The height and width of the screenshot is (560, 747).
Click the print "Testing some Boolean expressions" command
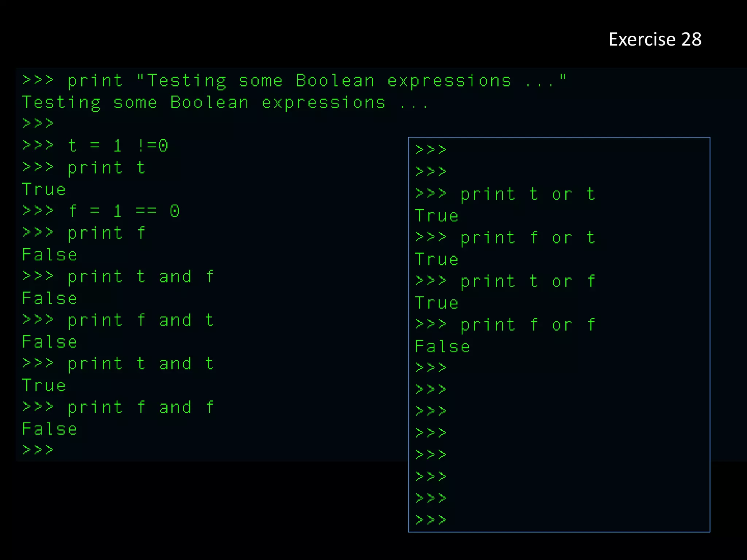(x=294, y=81)
